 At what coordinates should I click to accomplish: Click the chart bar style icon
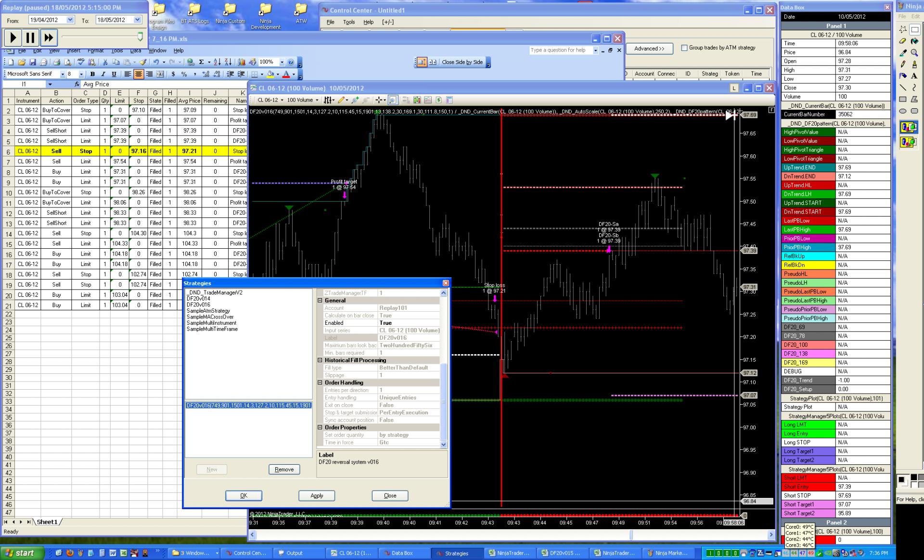[x=328, y=100]
